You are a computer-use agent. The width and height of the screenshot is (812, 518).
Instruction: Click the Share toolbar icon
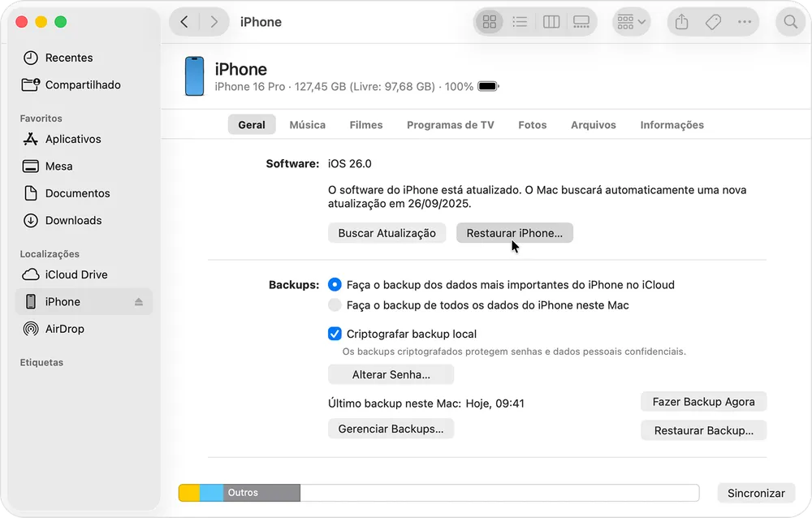coord(681,22)
